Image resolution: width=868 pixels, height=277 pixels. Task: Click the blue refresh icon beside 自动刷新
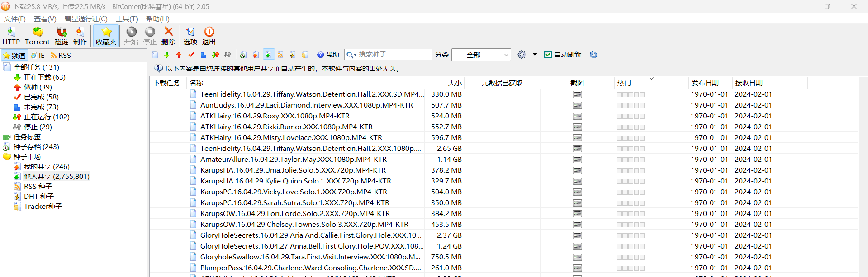593,55
